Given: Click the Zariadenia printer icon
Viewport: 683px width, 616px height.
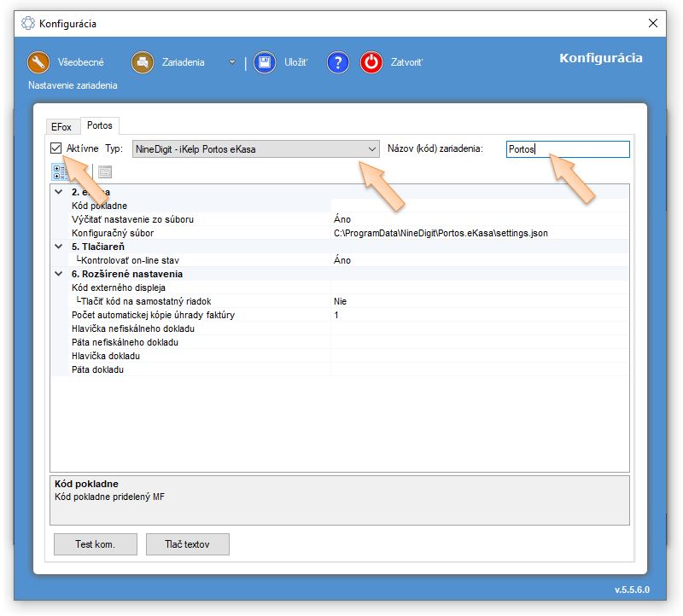Looking at the screenshot, I should (x=142, y=62).
